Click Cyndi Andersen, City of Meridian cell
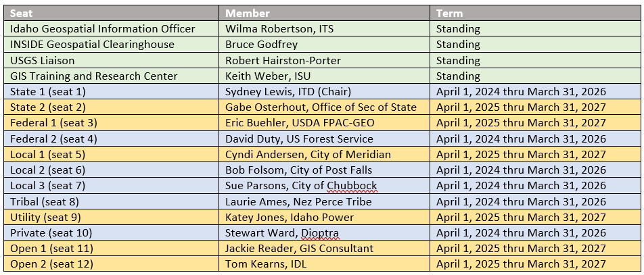This screenshot has height=275, width=644. 325,154
